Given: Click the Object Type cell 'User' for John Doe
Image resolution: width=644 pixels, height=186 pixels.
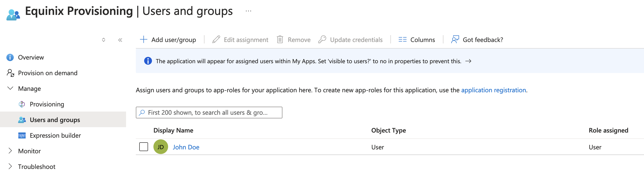Looking at the screenshot, I should 377,147.
